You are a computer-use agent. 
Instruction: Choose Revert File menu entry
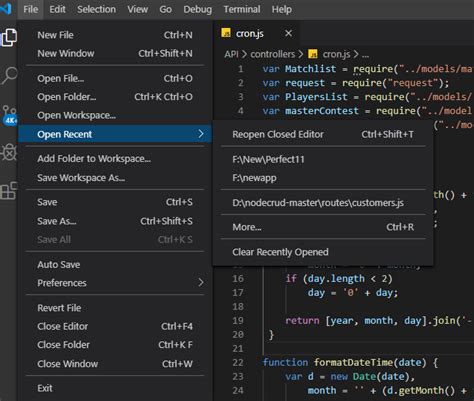115,308
